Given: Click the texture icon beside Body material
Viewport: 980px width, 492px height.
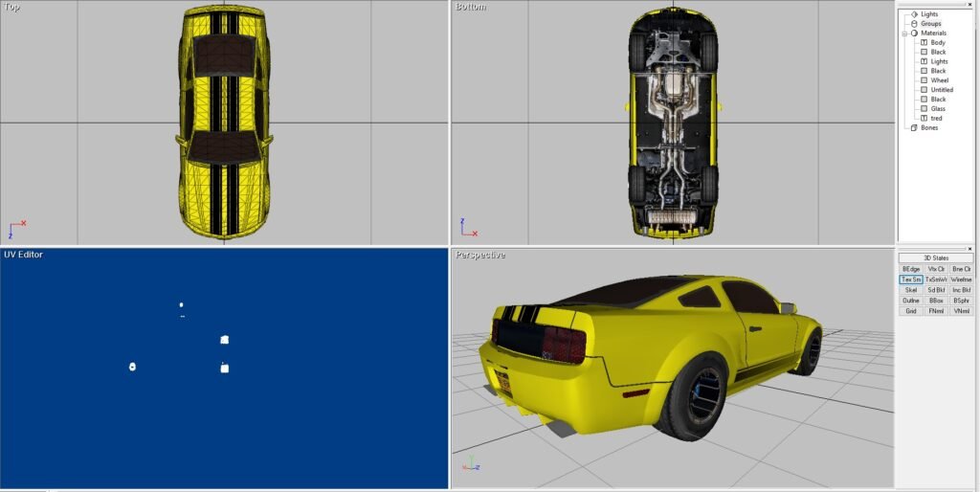Looking at the screenshot, I should coord(924,43).
